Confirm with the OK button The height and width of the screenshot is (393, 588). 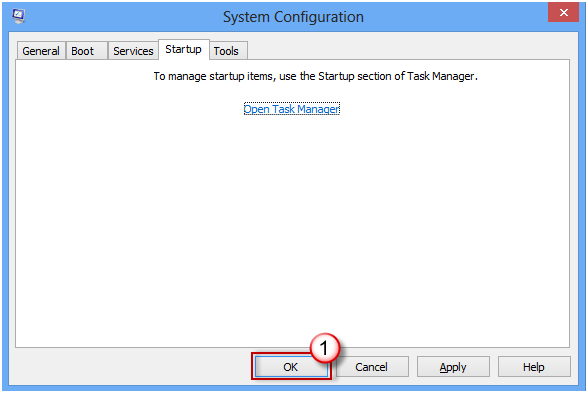pyautogui.click(x=291, y=367)
